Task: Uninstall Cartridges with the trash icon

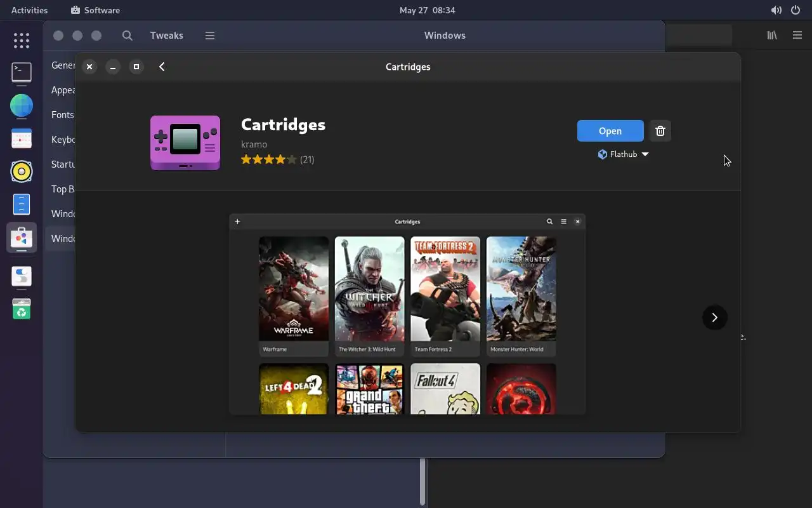Action: pos(660,131)
